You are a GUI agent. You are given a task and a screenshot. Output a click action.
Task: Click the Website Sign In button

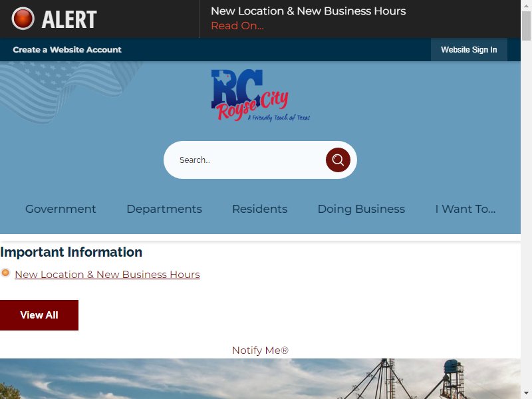[469, 49]
